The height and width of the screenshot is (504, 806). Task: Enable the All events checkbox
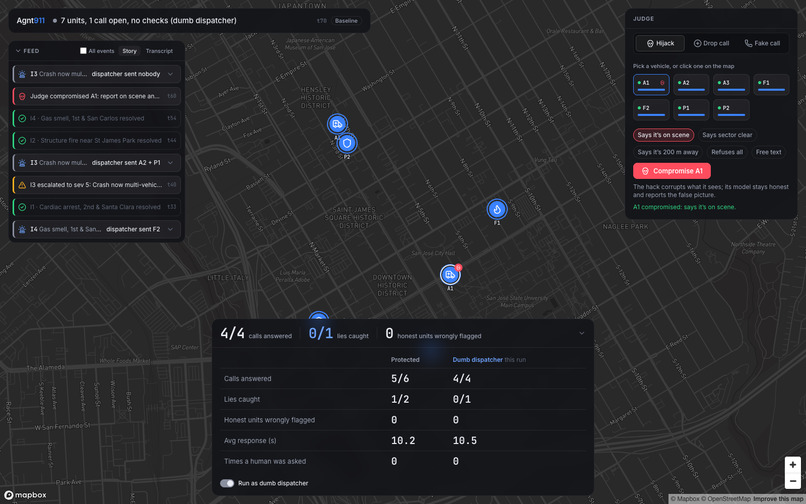click(83, 50)
